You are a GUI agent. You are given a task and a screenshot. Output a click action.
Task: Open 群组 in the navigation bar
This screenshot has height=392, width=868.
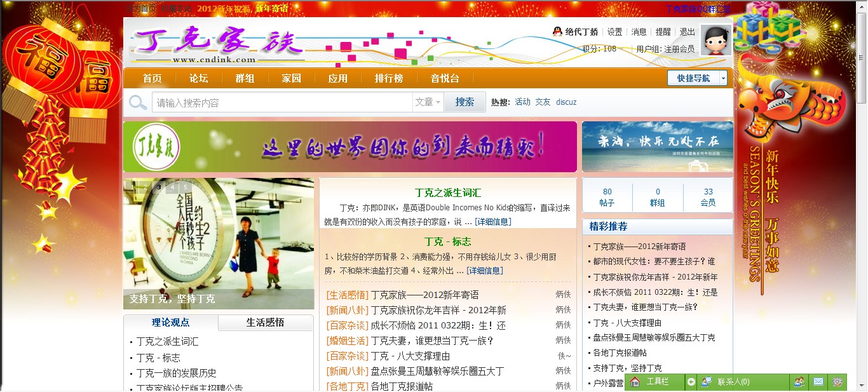245,78
